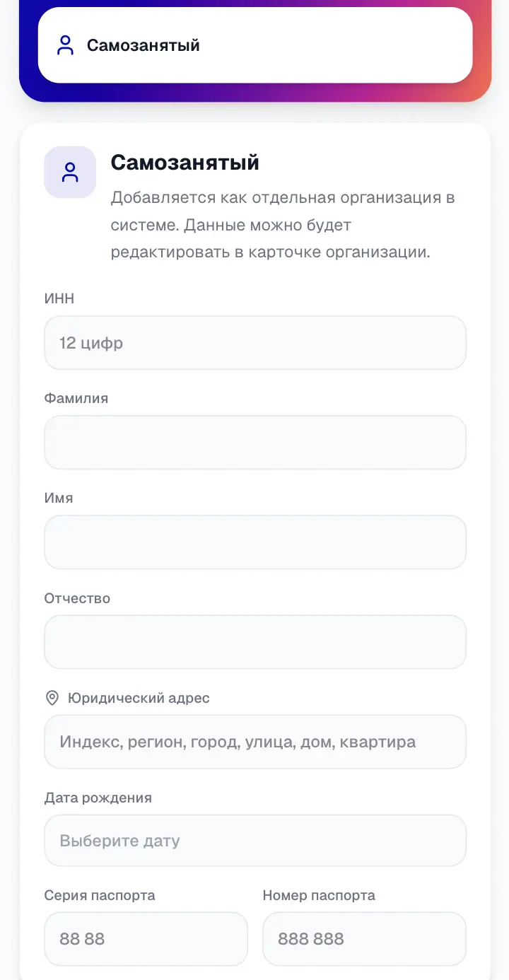The height and width of the screenshot is (980, 509).
Task: Focus the ИНН field with 12 цифр placeholder
Action: pyautogui.click(x=255, y=343)
